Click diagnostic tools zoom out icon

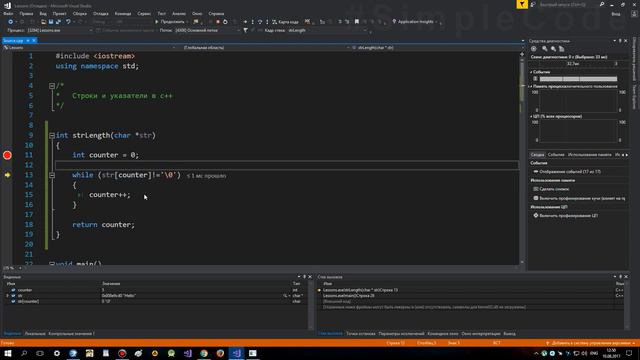click(x=553, y=49)
